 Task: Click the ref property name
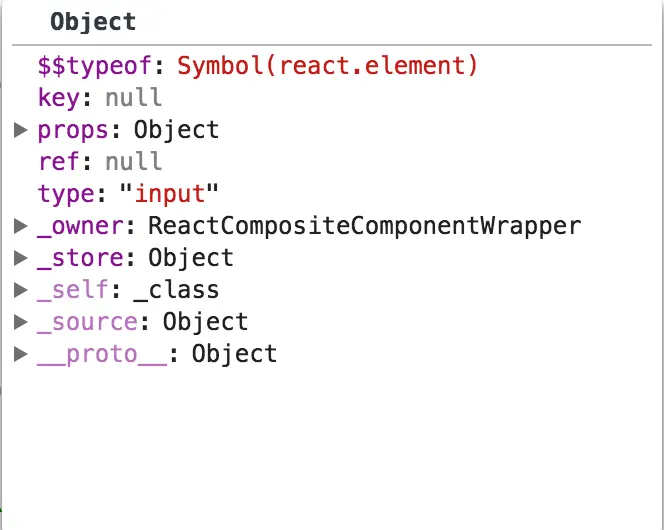58,162
